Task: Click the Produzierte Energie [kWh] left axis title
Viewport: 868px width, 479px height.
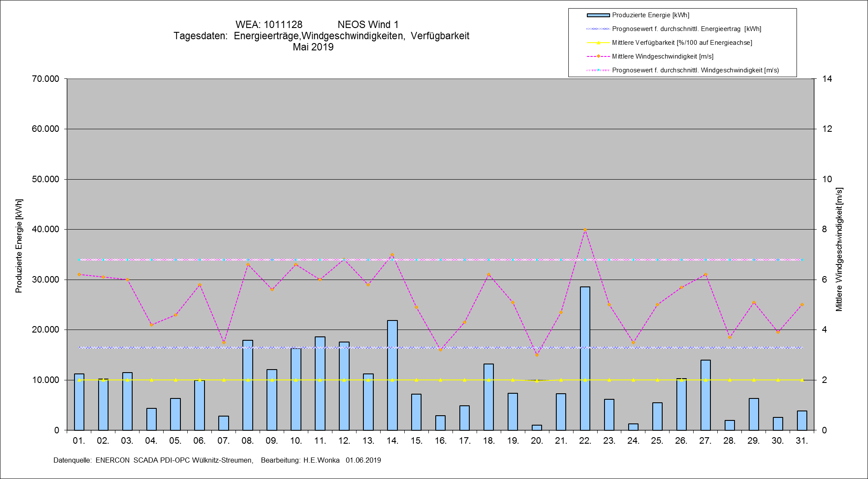Action: [19, 246]
